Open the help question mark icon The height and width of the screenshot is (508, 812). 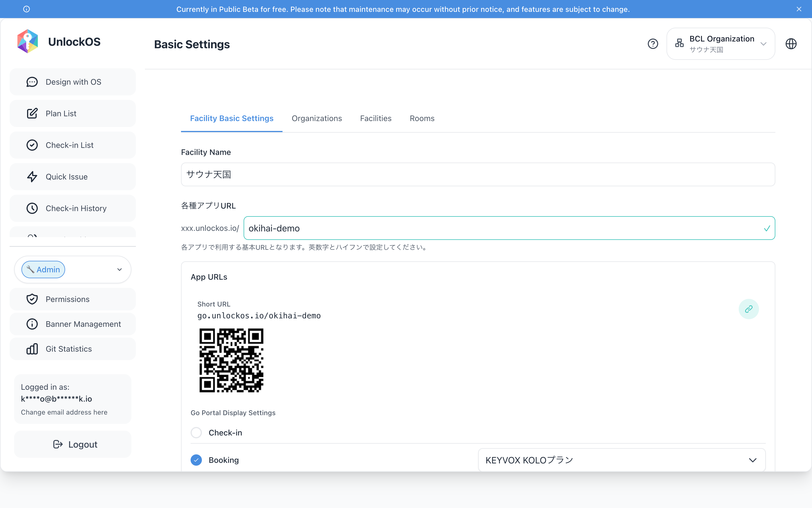pyautogui.click(x=653, y=44)
